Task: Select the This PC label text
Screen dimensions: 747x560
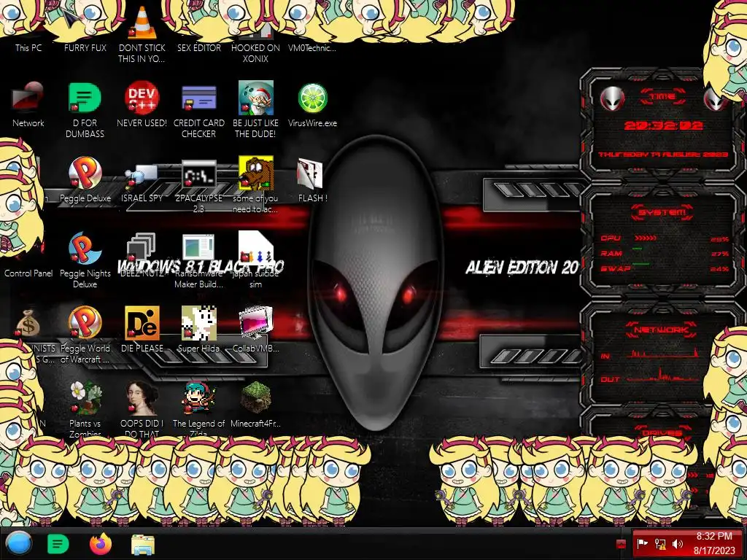Action: (x=28, y=47)
